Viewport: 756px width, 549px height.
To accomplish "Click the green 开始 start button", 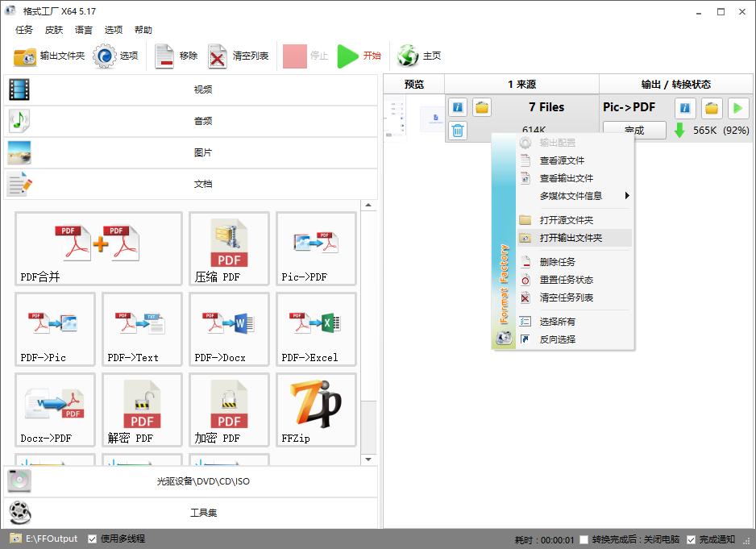I will [x=359, y=56].
